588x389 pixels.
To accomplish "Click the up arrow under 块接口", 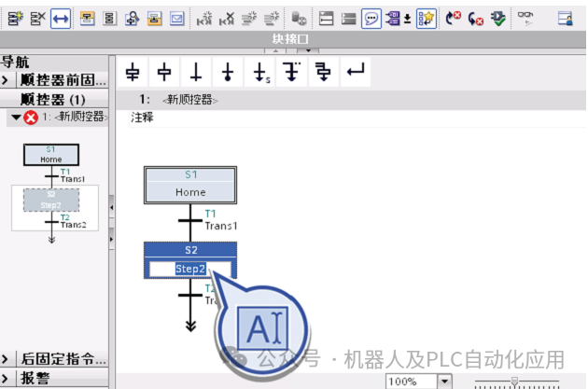I will [276, 50].
